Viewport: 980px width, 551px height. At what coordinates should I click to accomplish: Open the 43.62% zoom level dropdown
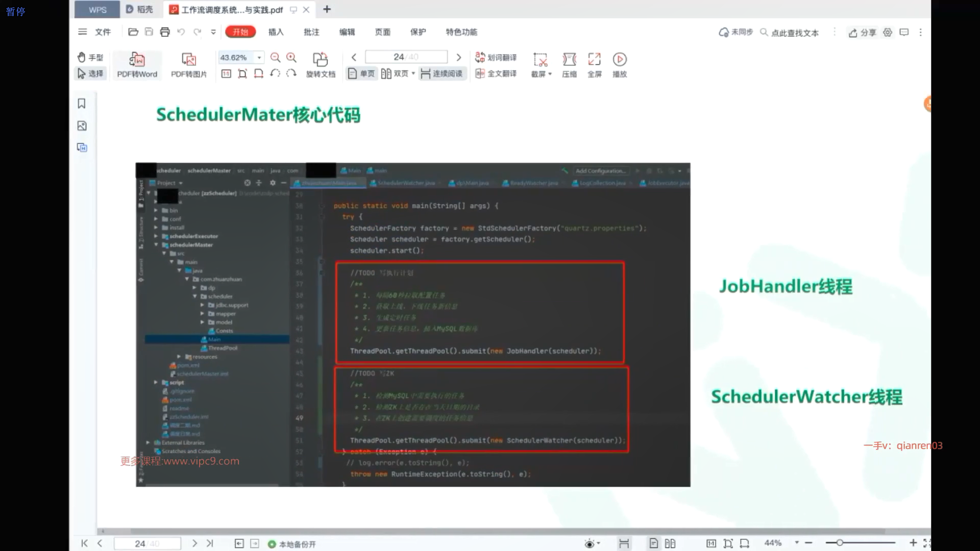tap(259, 58)
